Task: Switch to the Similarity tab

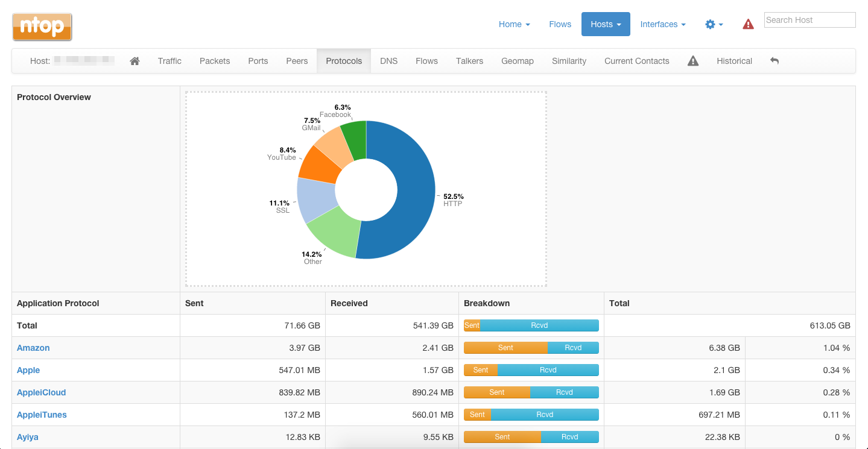Action: click(569, 61)
